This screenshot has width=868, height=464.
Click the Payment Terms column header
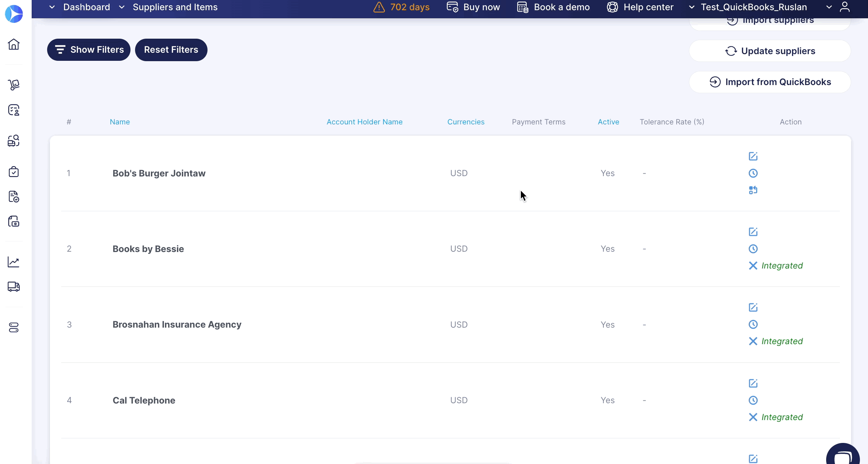pyautogui.click(x=538, y=122)
